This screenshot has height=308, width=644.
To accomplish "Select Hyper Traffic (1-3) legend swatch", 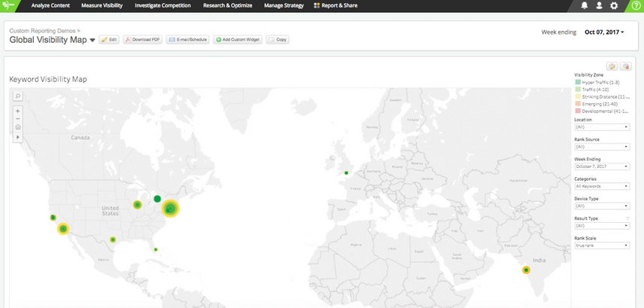I will (578, 82).
